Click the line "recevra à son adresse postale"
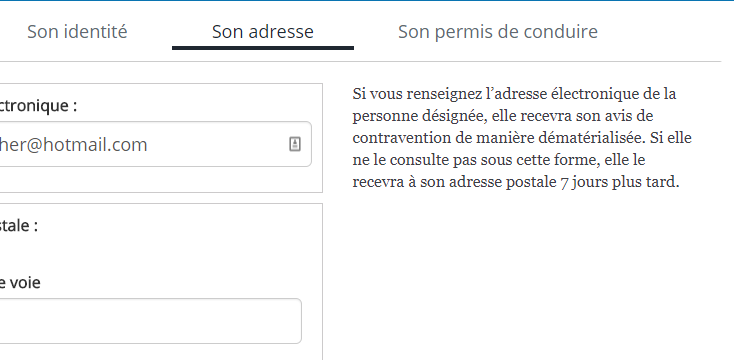This screenshot has width=734, height=360. pos(516,182)
